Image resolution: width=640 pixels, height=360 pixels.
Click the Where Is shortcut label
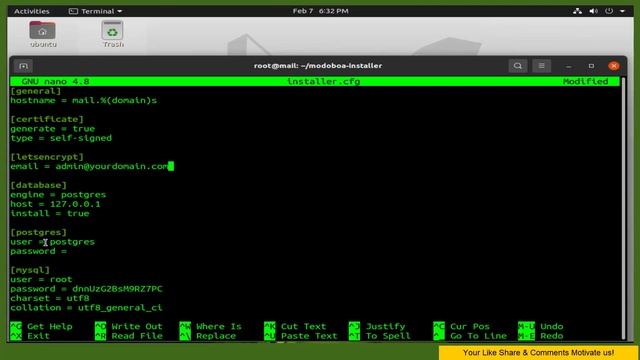(219, 327)
